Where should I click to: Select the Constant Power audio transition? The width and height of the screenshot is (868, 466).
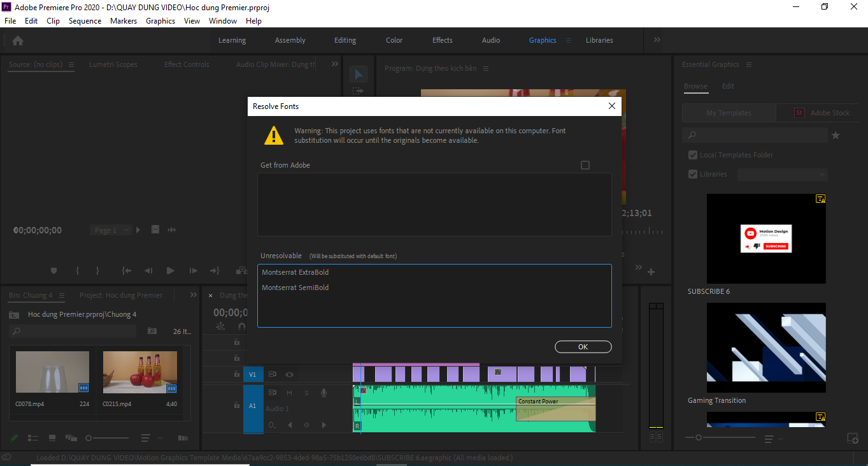click(x=555, y=409)
